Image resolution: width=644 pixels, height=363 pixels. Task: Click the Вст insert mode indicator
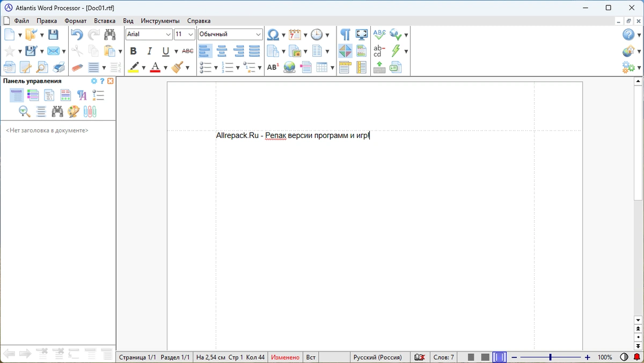[x=311, y=357]
